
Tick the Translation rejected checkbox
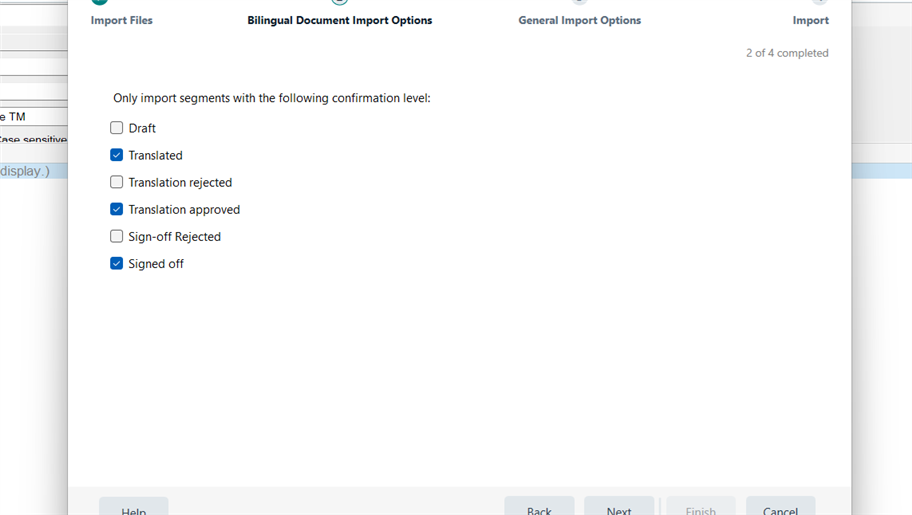116,182
